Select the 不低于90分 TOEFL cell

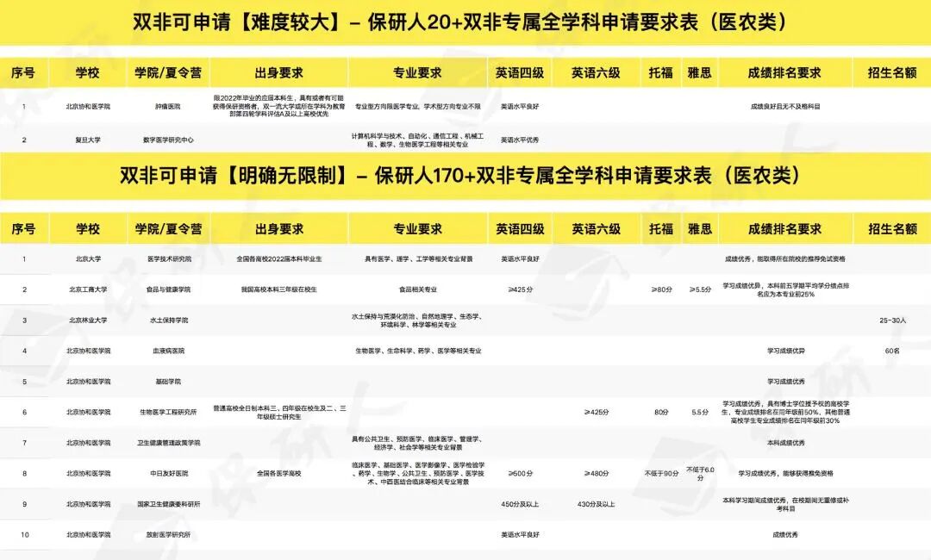(661, 473)
